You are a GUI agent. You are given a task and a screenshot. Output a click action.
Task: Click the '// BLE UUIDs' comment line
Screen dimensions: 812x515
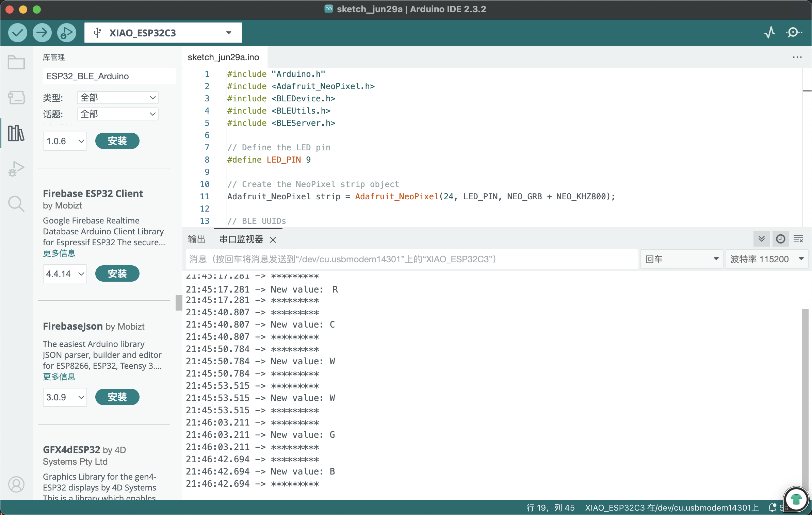click(257, 221)
